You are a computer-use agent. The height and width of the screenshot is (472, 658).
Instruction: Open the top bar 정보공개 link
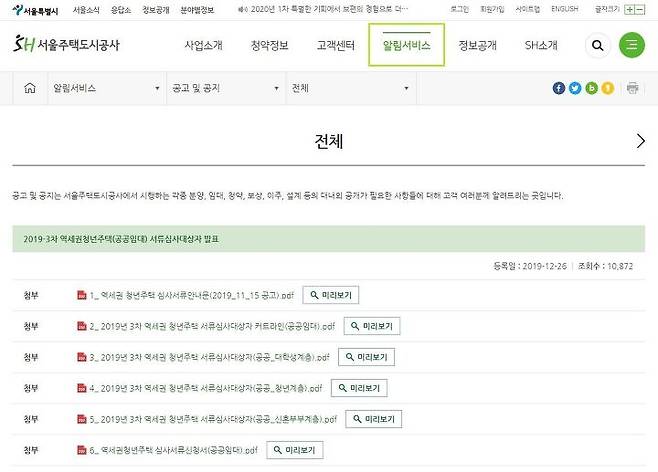pyautogui.click(x=156, y=10)
